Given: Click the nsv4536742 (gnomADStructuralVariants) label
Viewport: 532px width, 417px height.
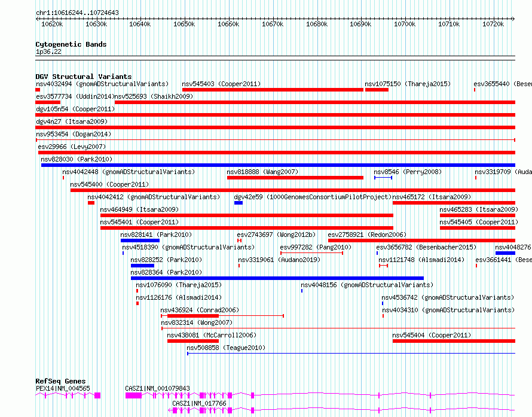Looking at the screenshot, I should (x=448, y=297).
